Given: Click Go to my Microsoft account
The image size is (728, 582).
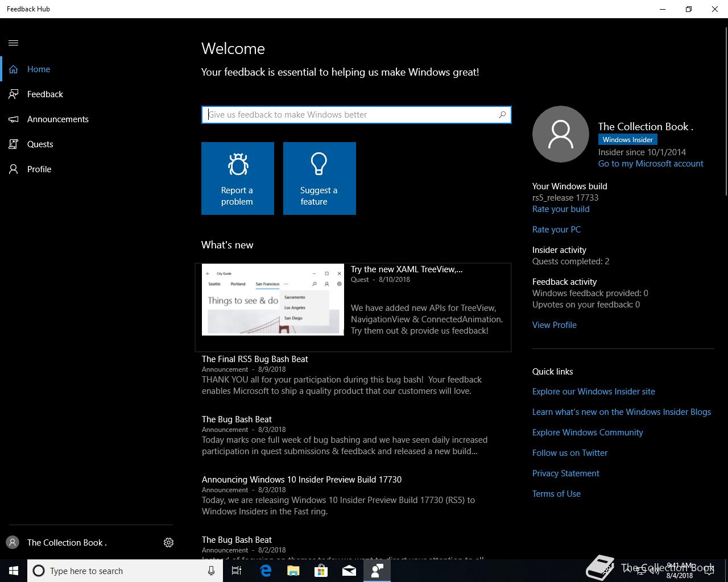Looking at the screenshot, I should [651, 164].
